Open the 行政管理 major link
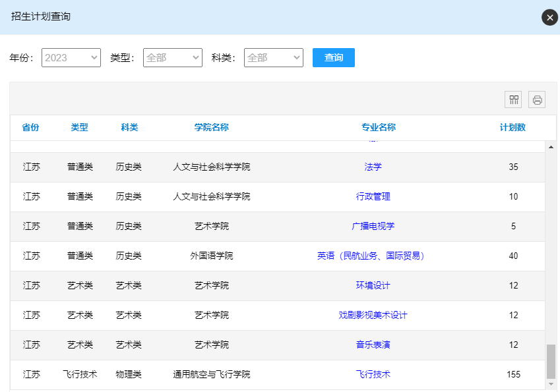The height and width of the screenshot is (392, 560). tap(373, 196)
